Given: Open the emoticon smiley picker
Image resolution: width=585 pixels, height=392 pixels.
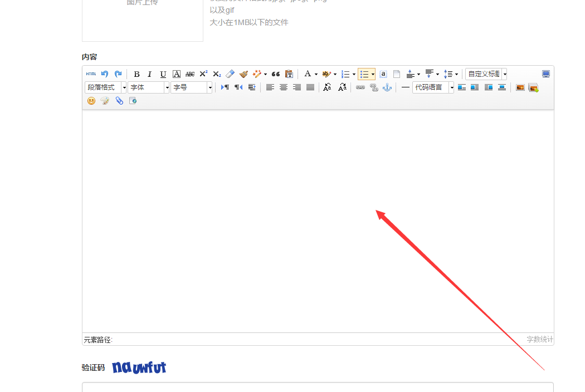Looking at the screenshot, I should click(x=91, y=101).
